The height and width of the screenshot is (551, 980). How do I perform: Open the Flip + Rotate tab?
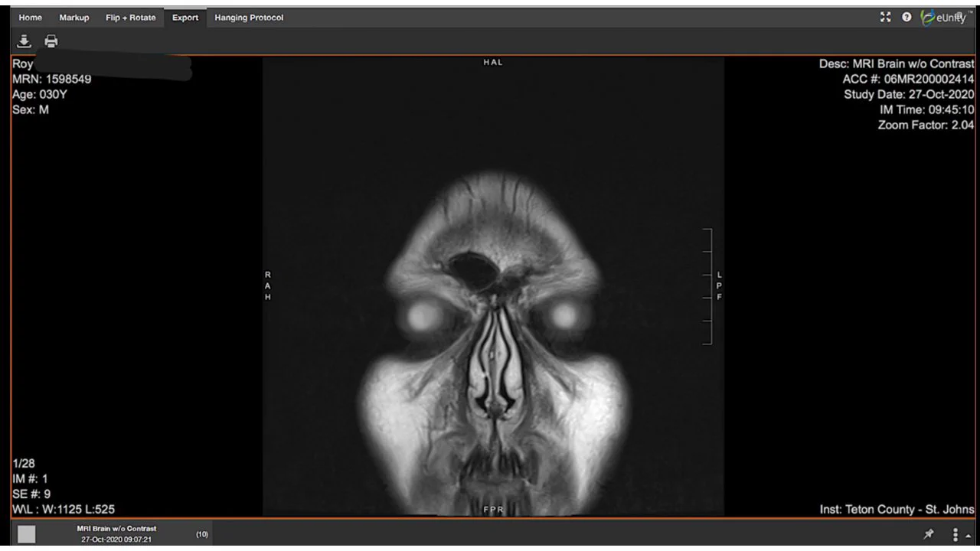pos(130,18)
